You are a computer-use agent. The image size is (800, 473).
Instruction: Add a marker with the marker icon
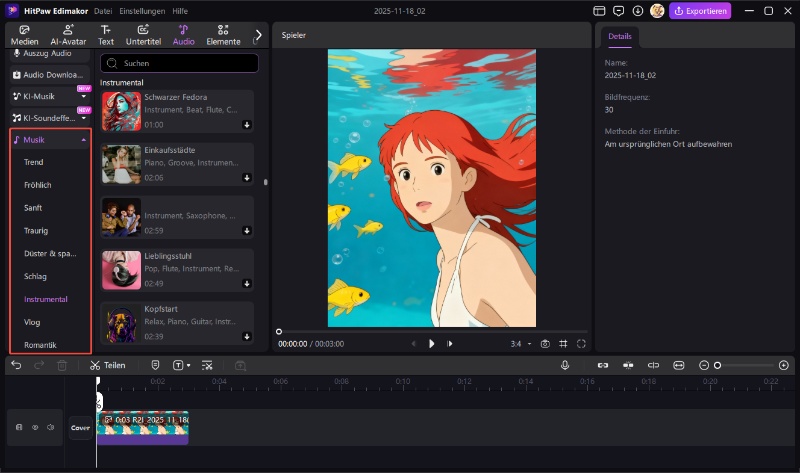click(x=156, y=365)
